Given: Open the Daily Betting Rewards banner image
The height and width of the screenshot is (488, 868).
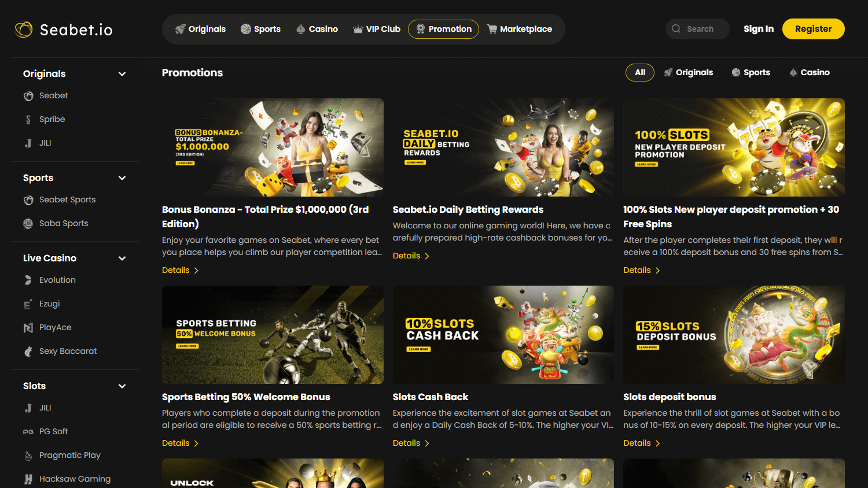Looking at the screenshot, I should [503, 147].
